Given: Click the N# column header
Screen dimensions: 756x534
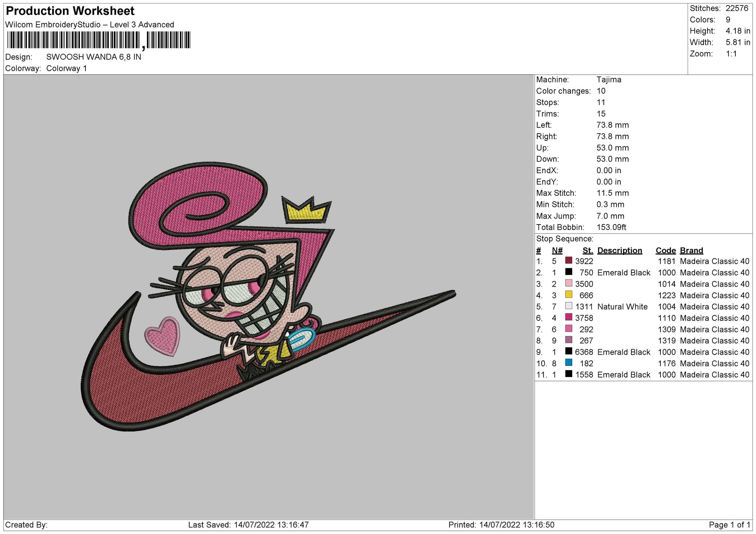Looking at the screenshot, I should (557, 250).
